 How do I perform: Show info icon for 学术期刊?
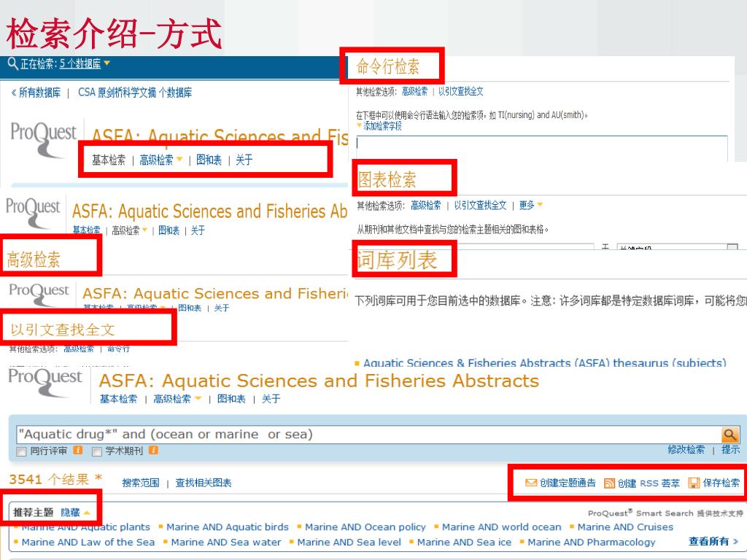[153, 450]
